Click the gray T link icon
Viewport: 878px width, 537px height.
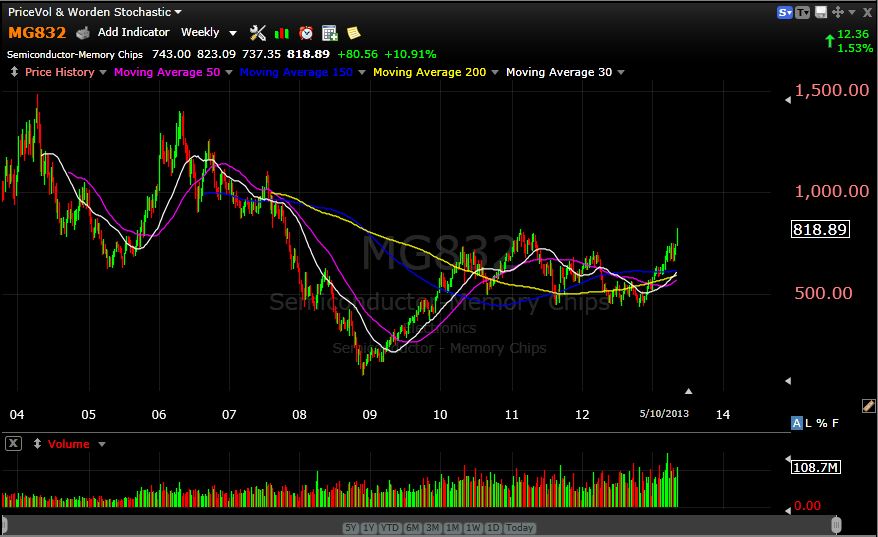pos(802,12)
